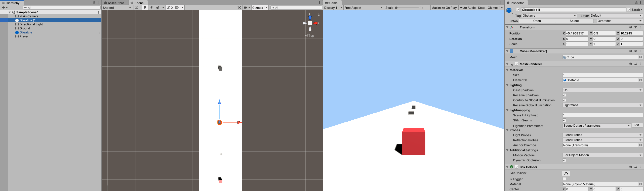Viewport: 644px width, 191px height.
Task: Open the Tag dropdown set to Obstacle
Action: (x=549, y=16)
